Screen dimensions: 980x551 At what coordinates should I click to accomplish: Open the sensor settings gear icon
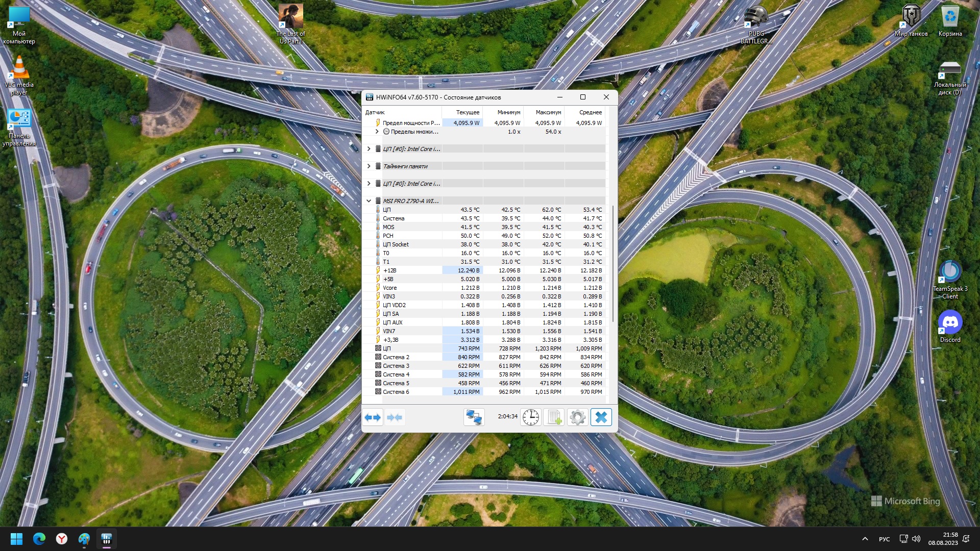[x=578, y=417]
